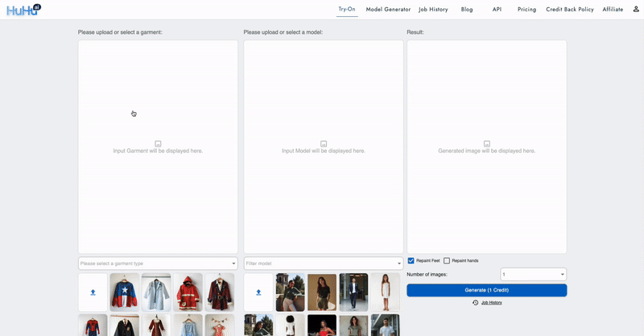Select the model in black tee on tan background
644x336 pixels.
321,292
